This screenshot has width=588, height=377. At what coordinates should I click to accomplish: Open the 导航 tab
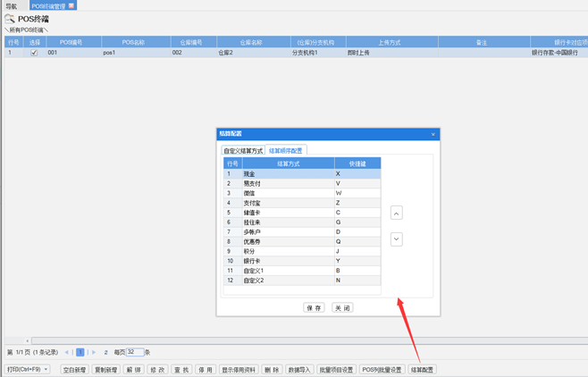pos(12,5)
